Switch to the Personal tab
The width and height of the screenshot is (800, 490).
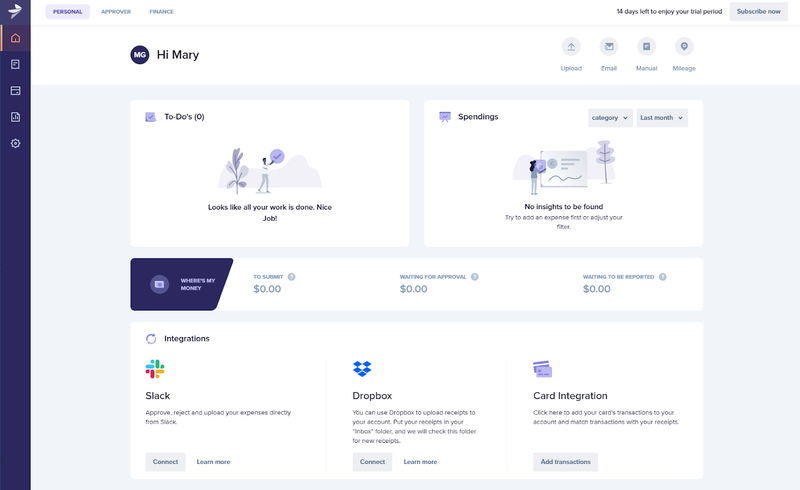(x=67, y=12)
